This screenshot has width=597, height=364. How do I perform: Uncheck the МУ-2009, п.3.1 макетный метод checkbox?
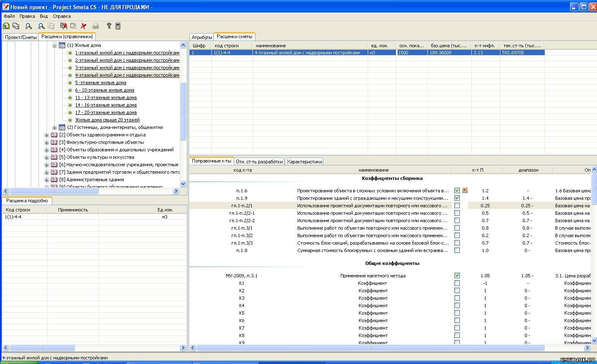point(457,275)
